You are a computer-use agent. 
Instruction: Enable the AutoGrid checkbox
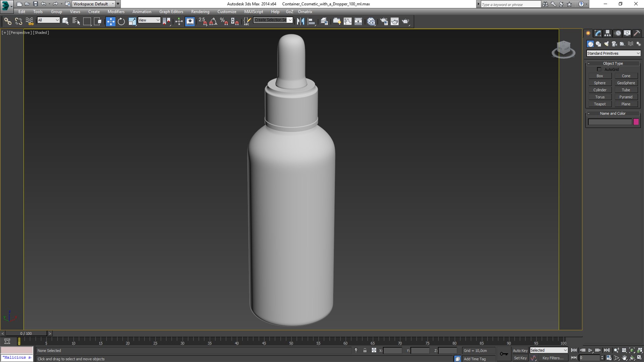pyautogui.click(x=599, y=69)
